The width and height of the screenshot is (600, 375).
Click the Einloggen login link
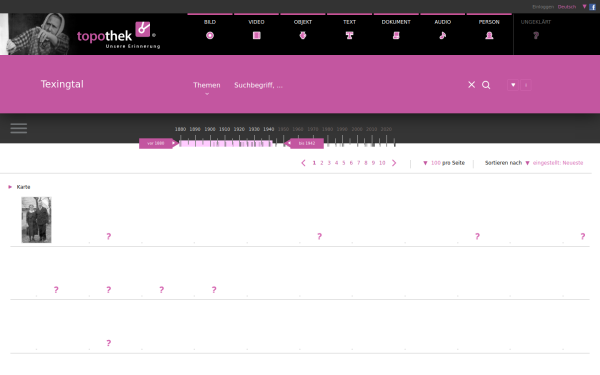543,7
